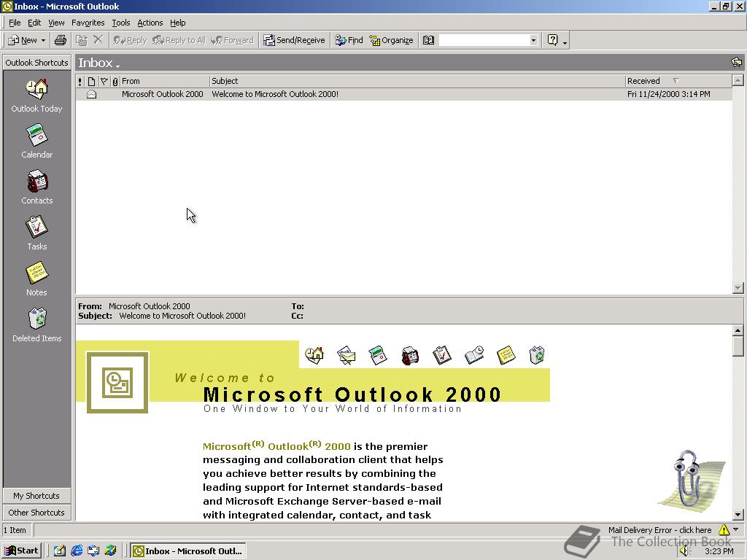Click the Organize button
Screen dimensions: 747x560
(x=391, y=40)
